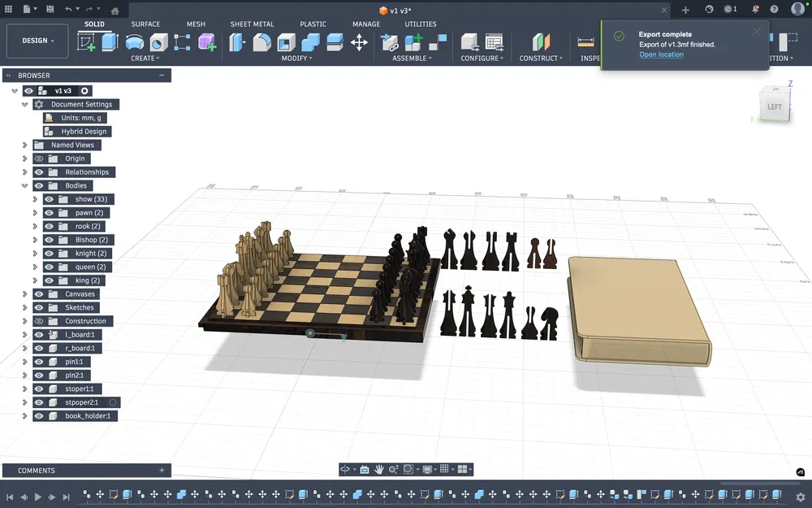Play the design timeline

[38, 497]
